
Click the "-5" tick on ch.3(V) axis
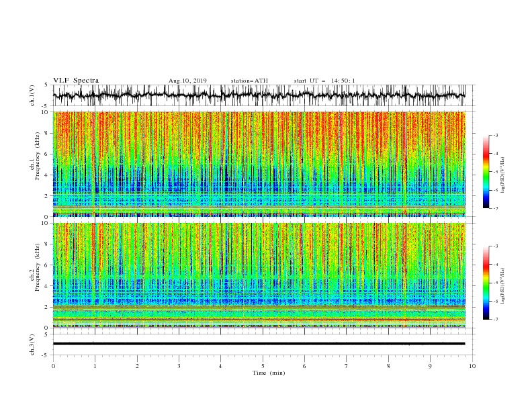tap(45, 355)
